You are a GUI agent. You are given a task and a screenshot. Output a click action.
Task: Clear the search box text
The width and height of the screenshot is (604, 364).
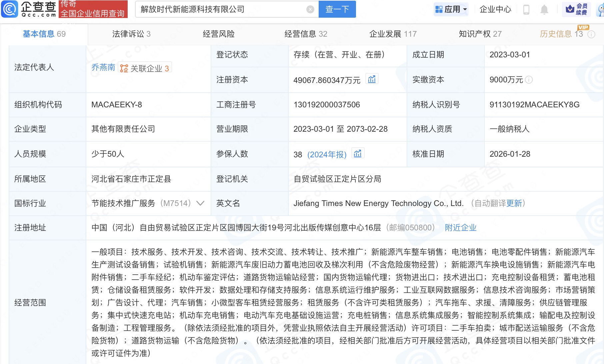pos(310,9)
